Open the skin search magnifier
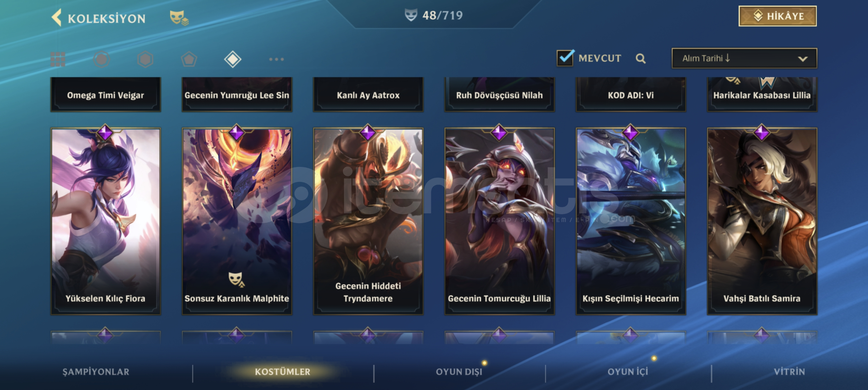This screenshot has height=390, width=868. (x=641, y=58)
